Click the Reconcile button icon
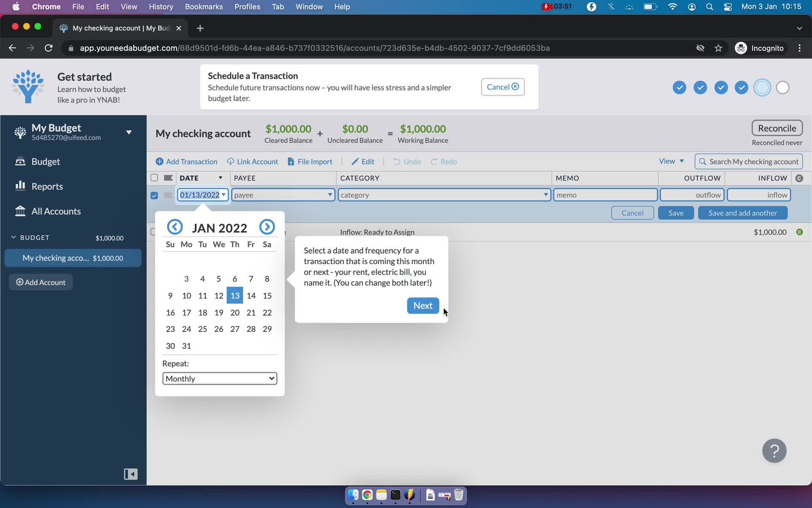812x508 pixels. [x=777, y=128]
